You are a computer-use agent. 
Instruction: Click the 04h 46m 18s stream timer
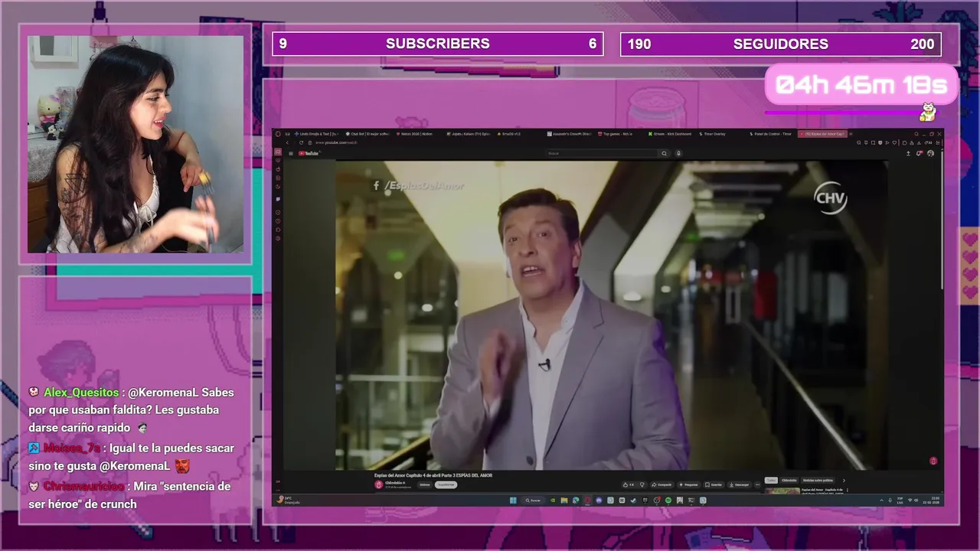coord(861,85)
